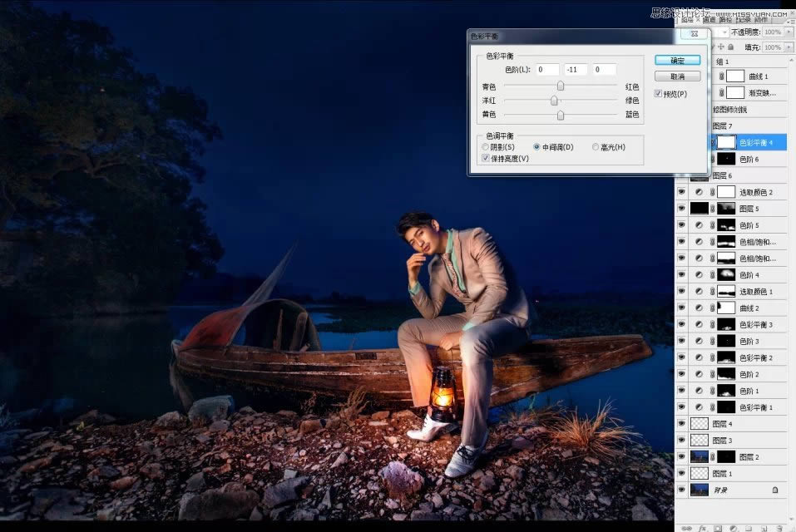The image size is (796, 532).
Task: Click adjustment icon of 色阶 3 layer
Action: (x=699, y=341)
